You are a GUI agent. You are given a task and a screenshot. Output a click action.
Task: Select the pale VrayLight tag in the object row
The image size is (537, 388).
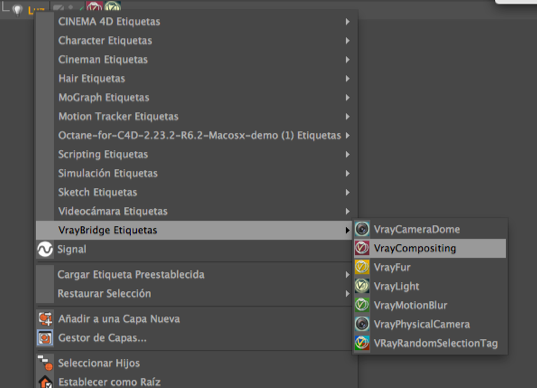113,6
